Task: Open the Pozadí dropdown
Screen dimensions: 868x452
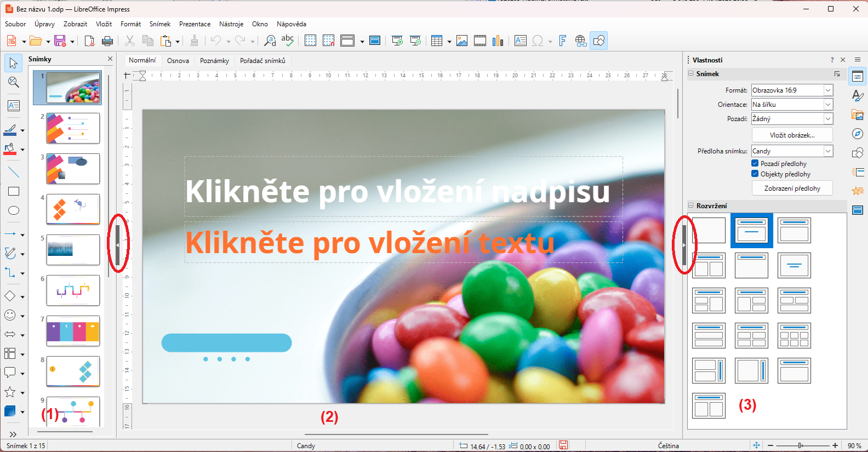Action: (x=792, y=118)
